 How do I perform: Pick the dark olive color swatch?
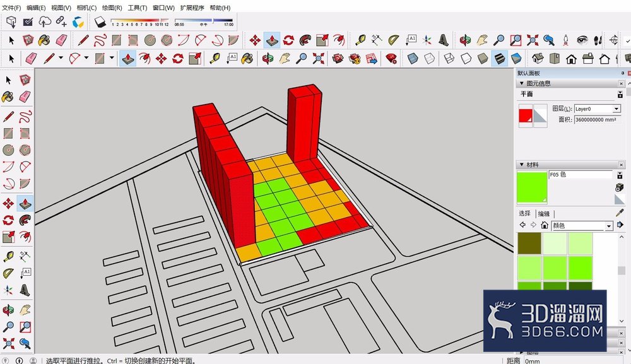[x=529, y=243]
